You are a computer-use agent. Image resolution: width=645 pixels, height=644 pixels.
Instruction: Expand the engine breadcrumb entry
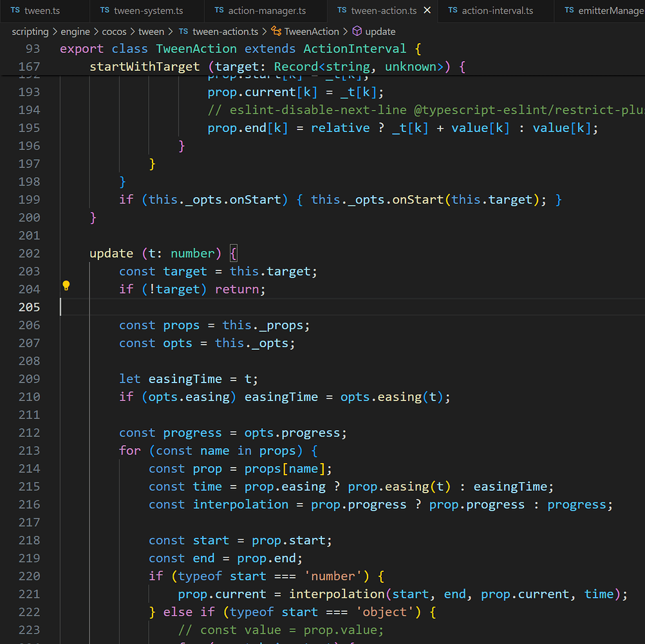(x=75, y=31)
